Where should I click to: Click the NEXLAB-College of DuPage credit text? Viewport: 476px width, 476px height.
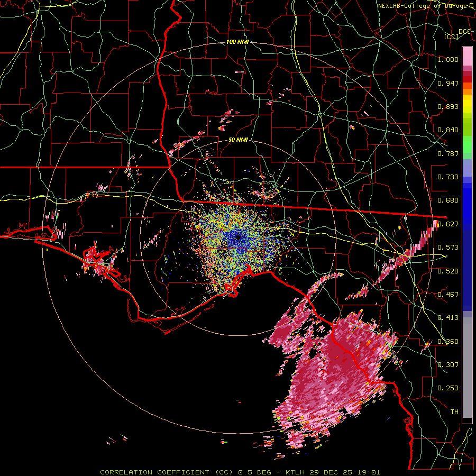pyautogui.click(x=425, y=6)
